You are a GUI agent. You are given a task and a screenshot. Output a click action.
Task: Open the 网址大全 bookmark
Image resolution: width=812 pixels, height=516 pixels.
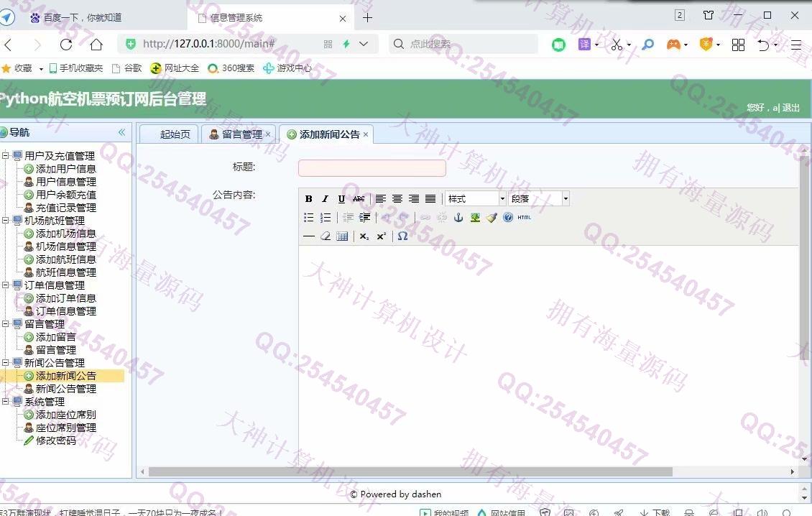[175, 68]
